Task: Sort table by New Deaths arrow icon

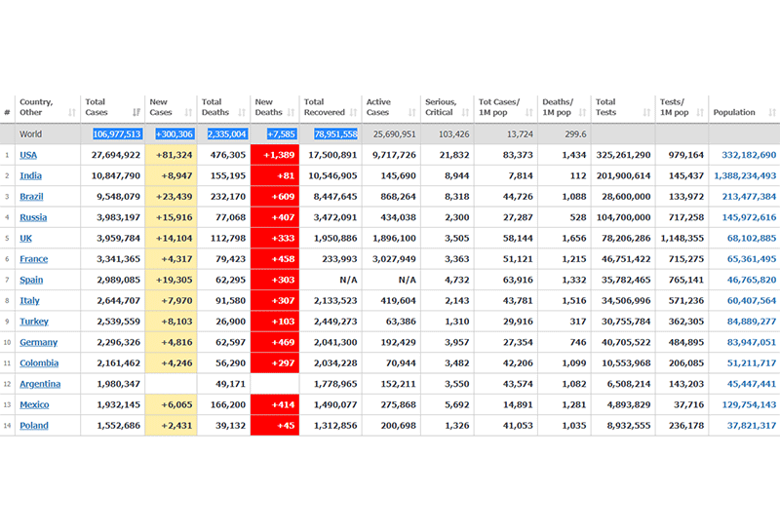Action: (x=292, y=113)
